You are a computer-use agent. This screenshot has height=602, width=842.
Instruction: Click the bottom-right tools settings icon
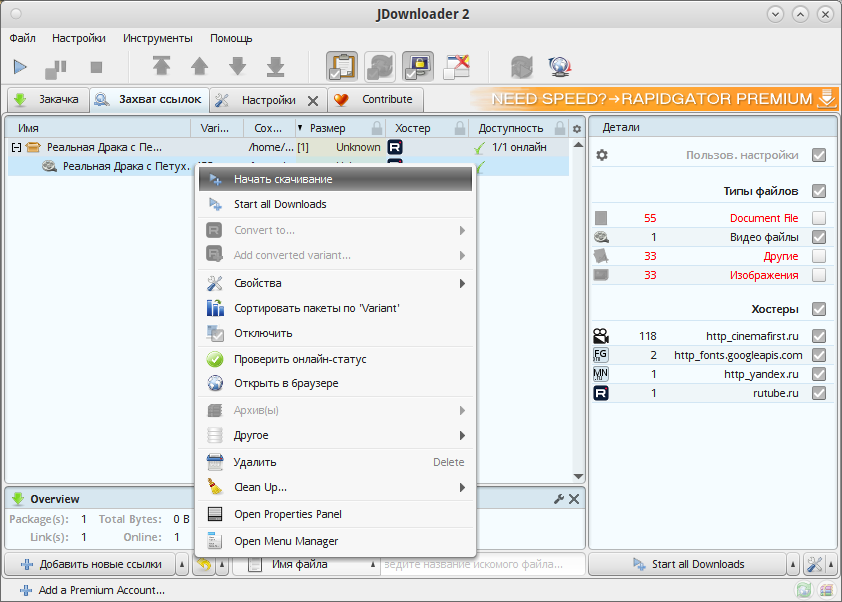pyautogui.click(x=814, y=564)
